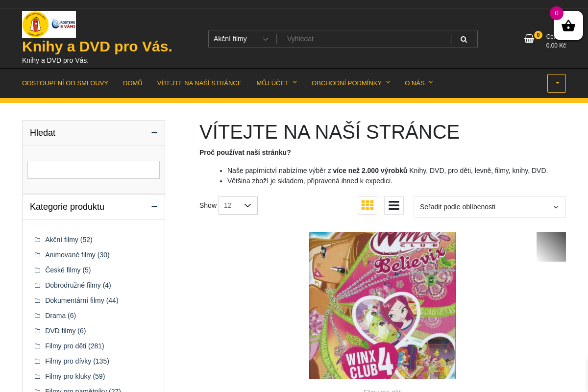588x392 pixels.
Task: Click folder icon next to Animované filmy
Action: 37,255
